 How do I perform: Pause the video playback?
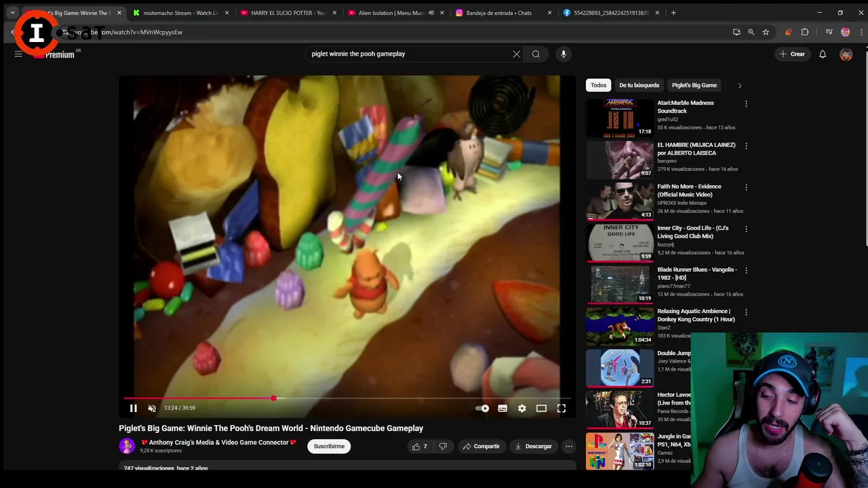pos(134,408)
